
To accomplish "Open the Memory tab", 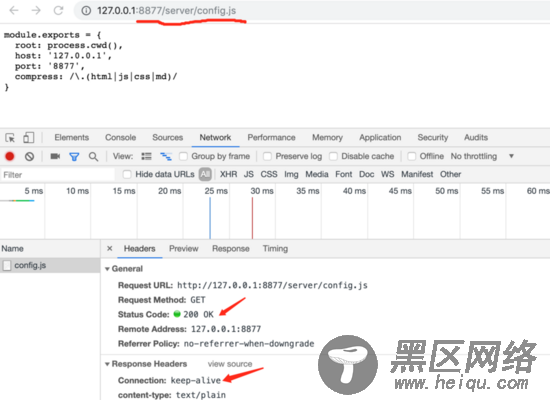I will point(327,138).
